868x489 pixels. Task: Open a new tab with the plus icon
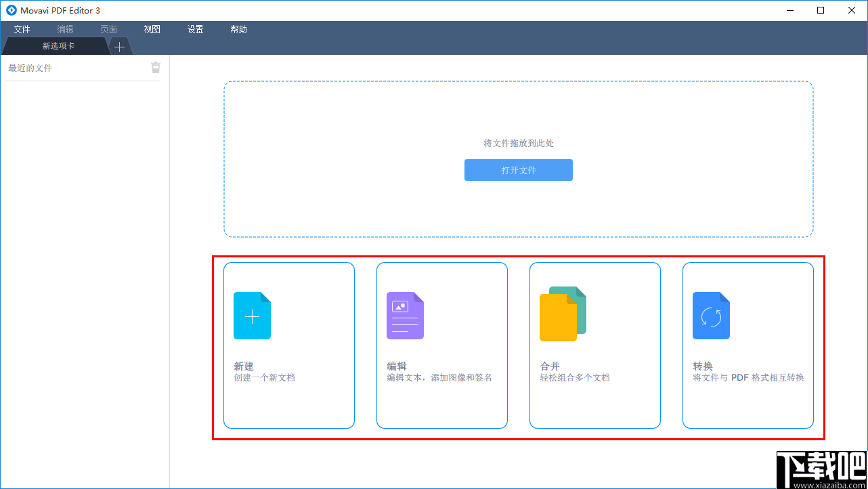click(x=119, y=46)
